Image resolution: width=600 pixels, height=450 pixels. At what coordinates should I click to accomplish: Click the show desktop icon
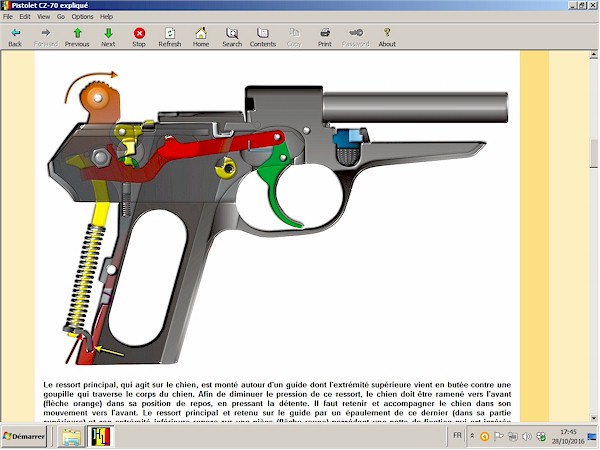(x=592, y=437)
